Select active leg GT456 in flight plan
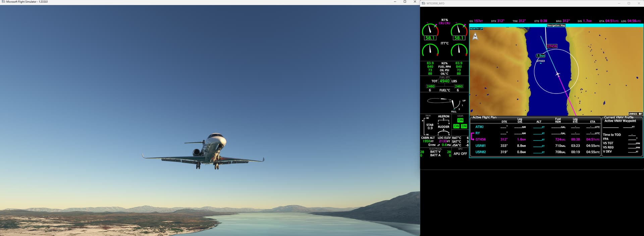This screenshot has width=644, height=236. point(480,139)
